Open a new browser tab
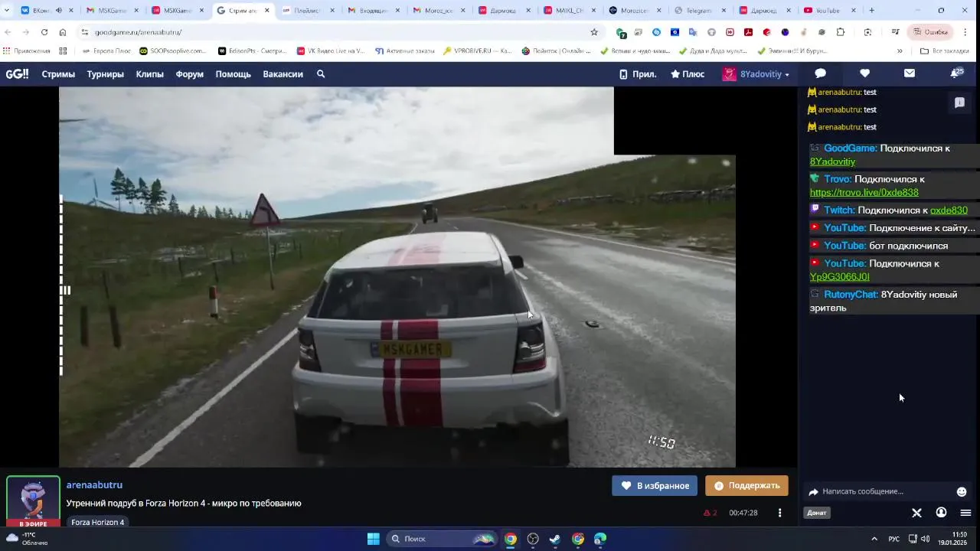 (x=871, y=11)
